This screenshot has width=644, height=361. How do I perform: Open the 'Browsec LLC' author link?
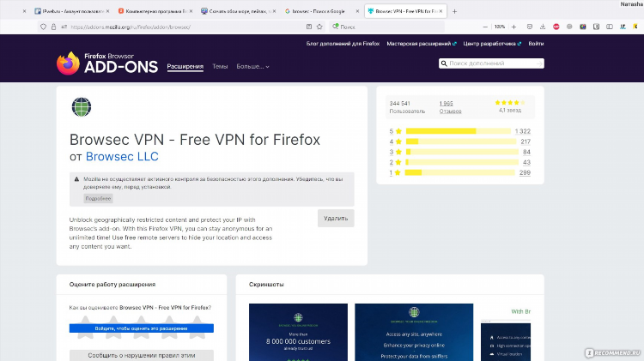(x=122, y=157)
